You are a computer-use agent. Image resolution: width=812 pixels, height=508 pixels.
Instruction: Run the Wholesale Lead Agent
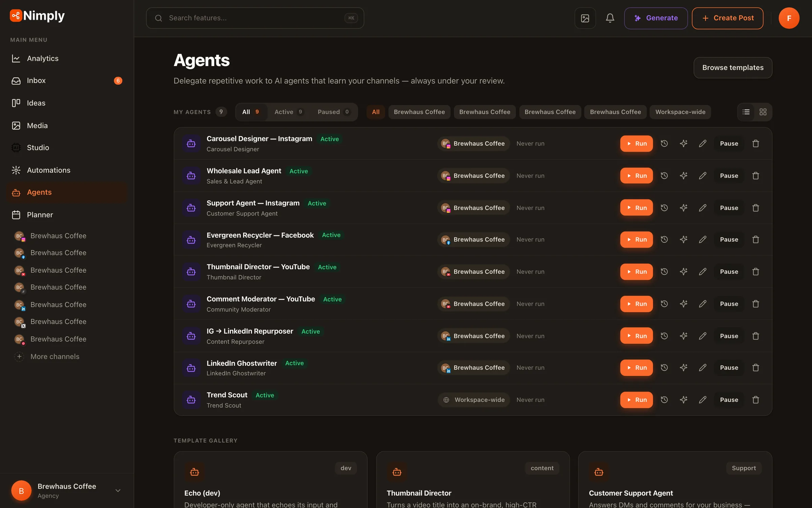click(x=636, y=176)
